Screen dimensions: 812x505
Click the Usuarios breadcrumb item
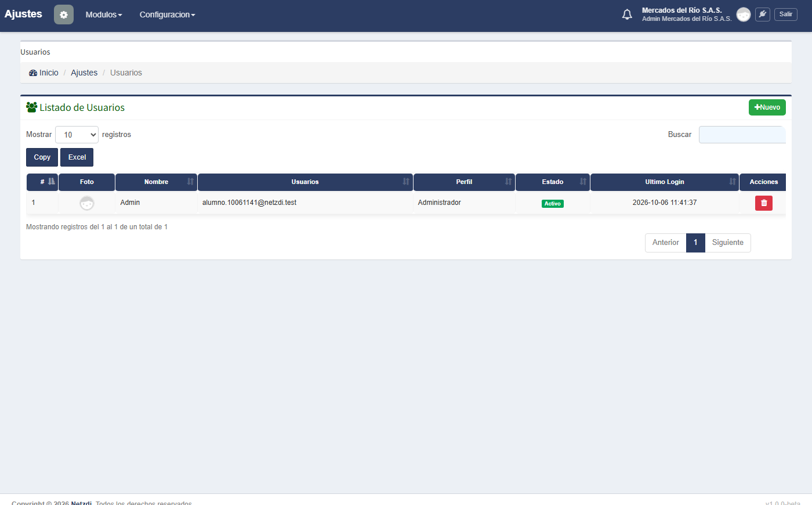[x=126, y=73]
